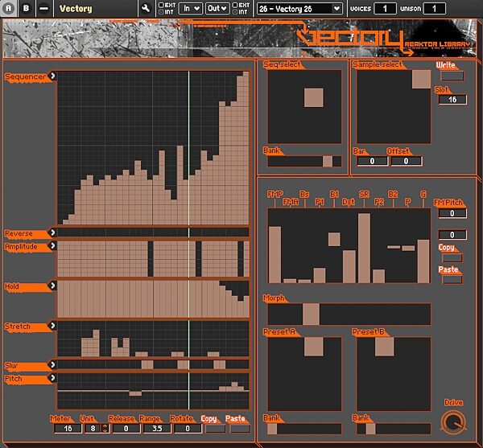
Task: Click the Write button
Action: coord(452,76)
